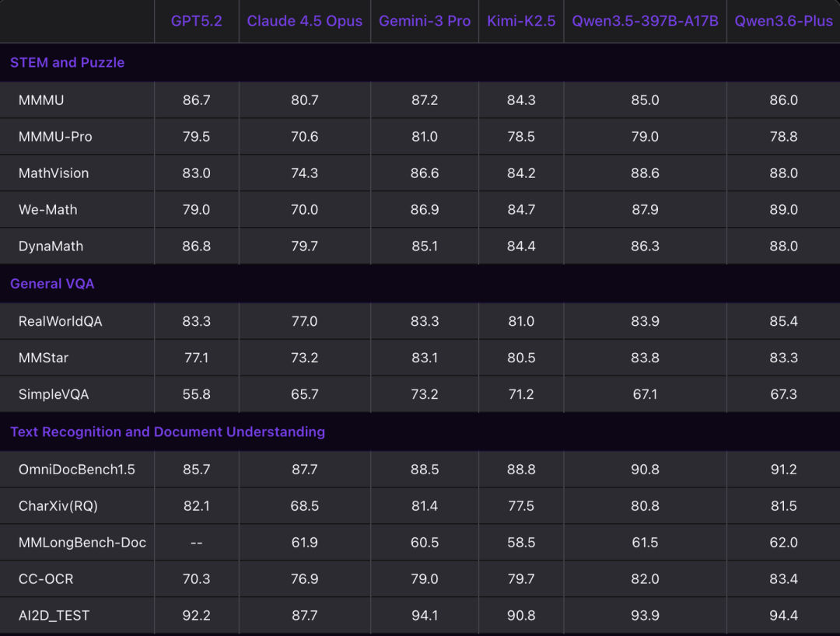Click the AI2D_TEST row label

[54, 616]
